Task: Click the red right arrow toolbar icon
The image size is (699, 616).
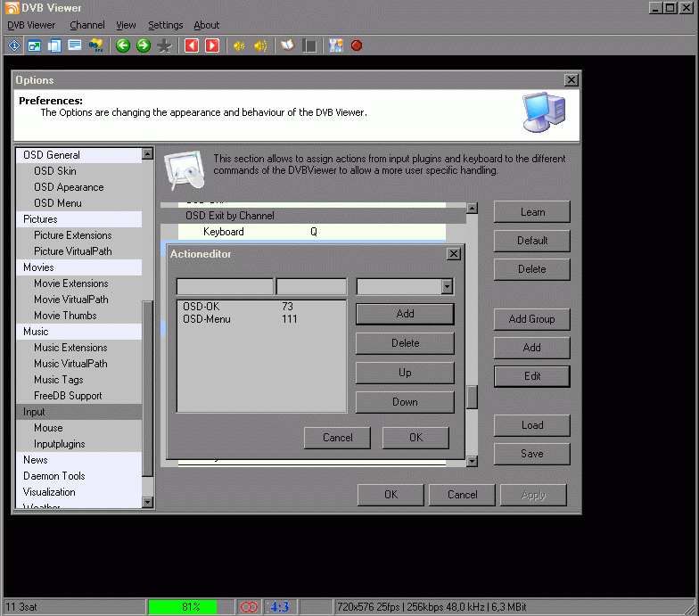Action: 212,45
